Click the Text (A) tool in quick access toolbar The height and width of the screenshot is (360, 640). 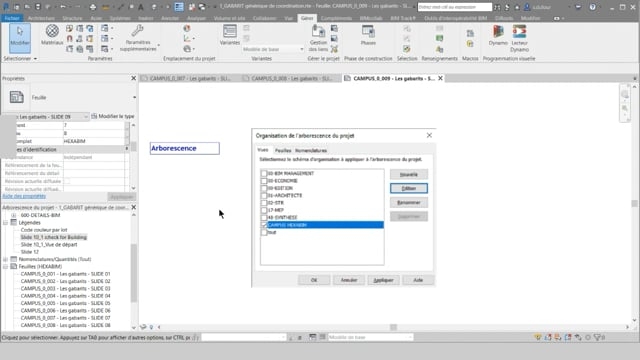[x=141, y=7]
